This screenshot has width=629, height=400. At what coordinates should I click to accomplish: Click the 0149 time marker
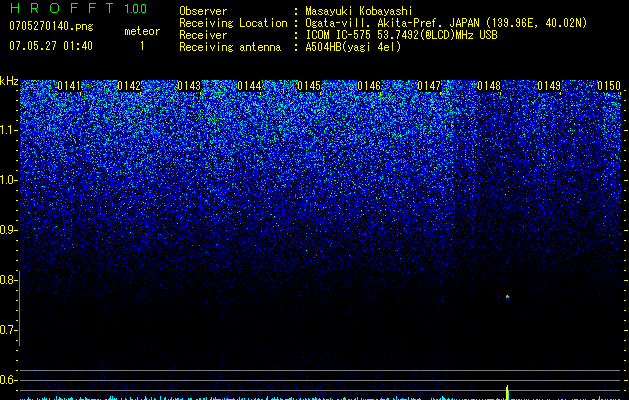click(x=549, y=86)
